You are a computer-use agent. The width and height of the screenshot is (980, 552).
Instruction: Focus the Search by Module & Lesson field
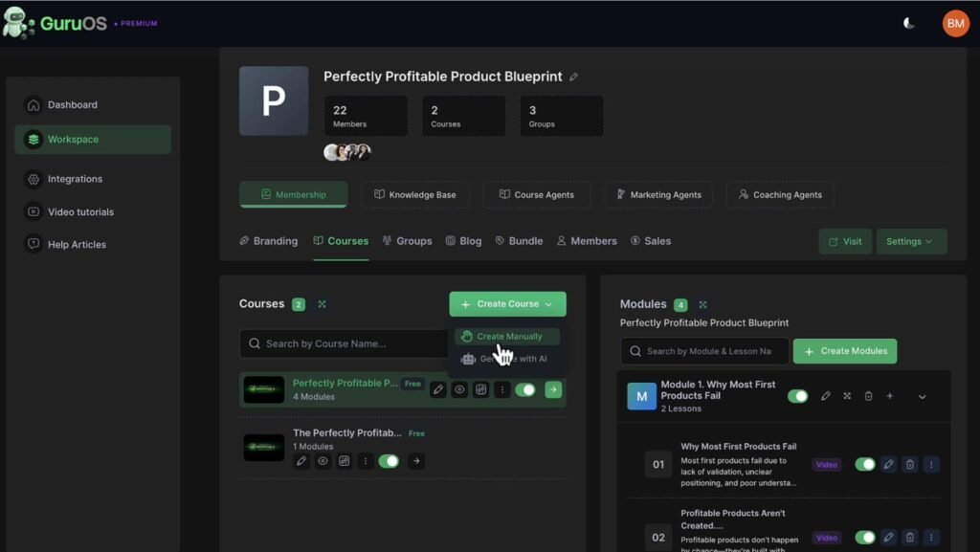click(x=704, y=351)
